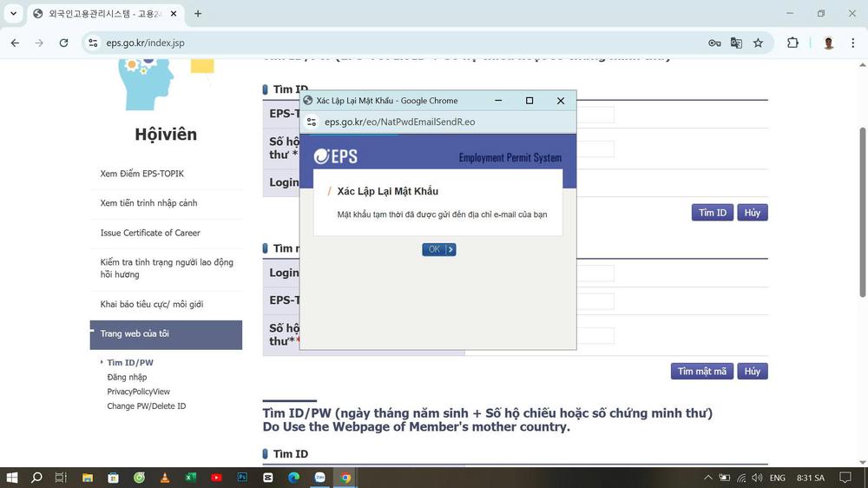Open site information icon in main address bar

(x=93, y=43)
